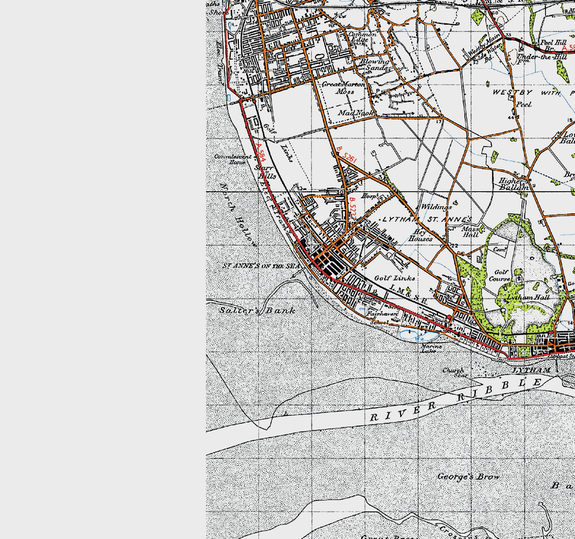Click the "Under-the-Hill" label
The width and height of the screenshot is (575, 539).
[542, 57]
